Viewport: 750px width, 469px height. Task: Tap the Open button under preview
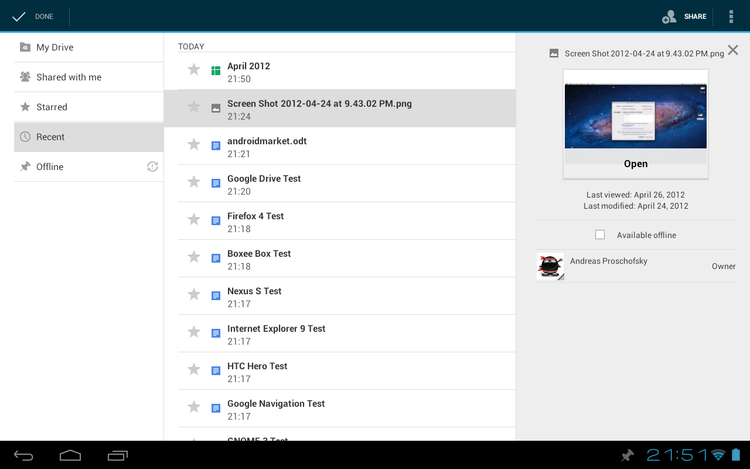tap(635, 164)
